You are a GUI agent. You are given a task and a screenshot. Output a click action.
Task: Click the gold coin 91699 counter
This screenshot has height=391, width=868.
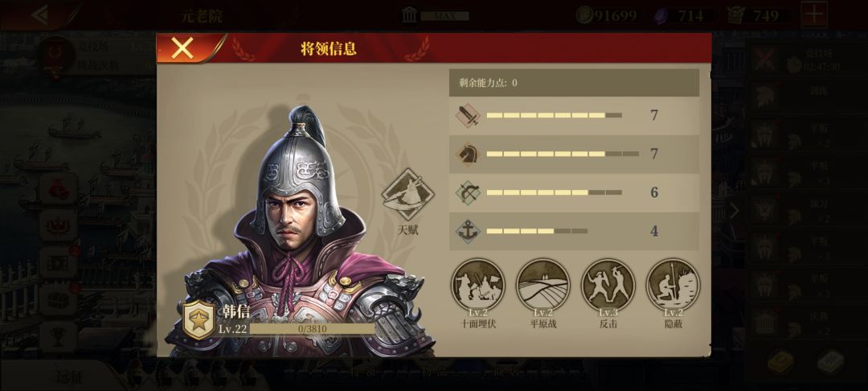tap(606, 15)
